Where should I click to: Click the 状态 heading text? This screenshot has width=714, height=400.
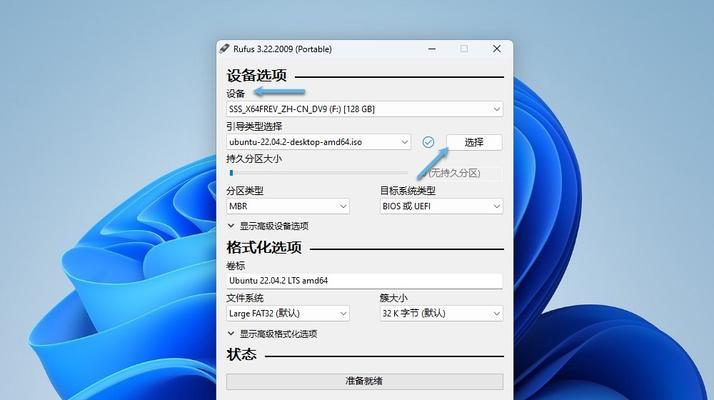[242, 354]
